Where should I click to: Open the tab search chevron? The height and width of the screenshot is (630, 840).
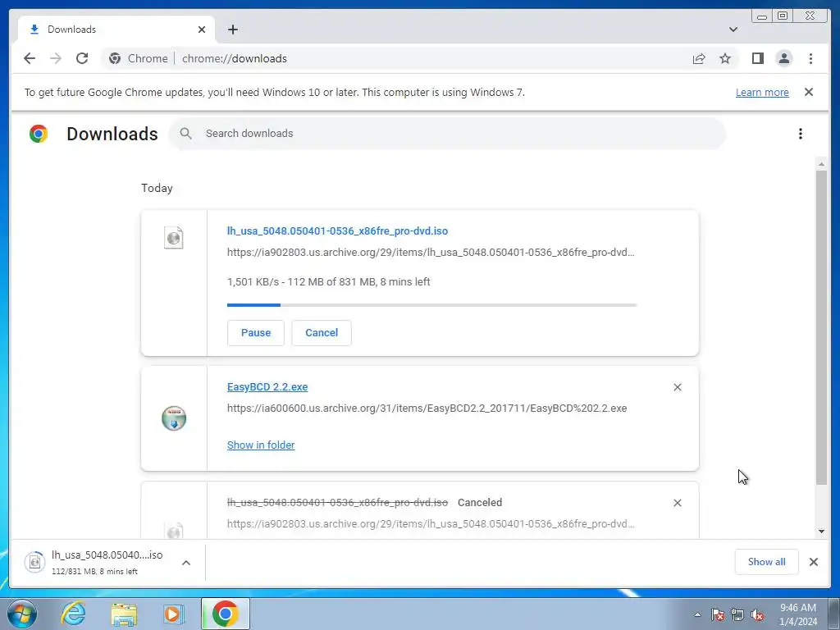[733, 30]
